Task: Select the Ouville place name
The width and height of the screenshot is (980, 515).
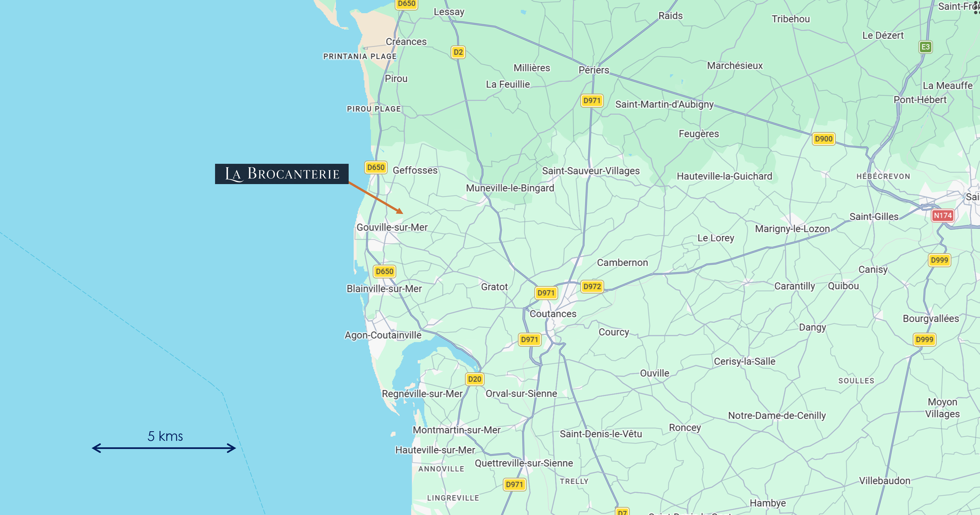Action: point(655,373)
